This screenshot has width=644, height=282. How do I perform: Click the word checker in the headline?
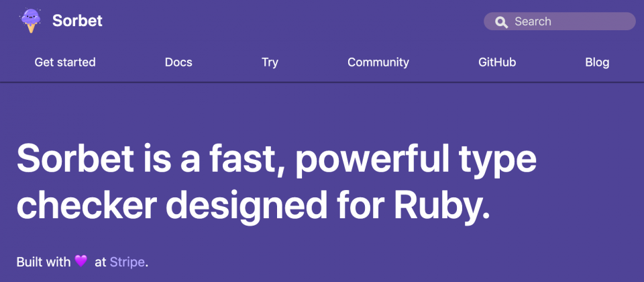point(87,205)
